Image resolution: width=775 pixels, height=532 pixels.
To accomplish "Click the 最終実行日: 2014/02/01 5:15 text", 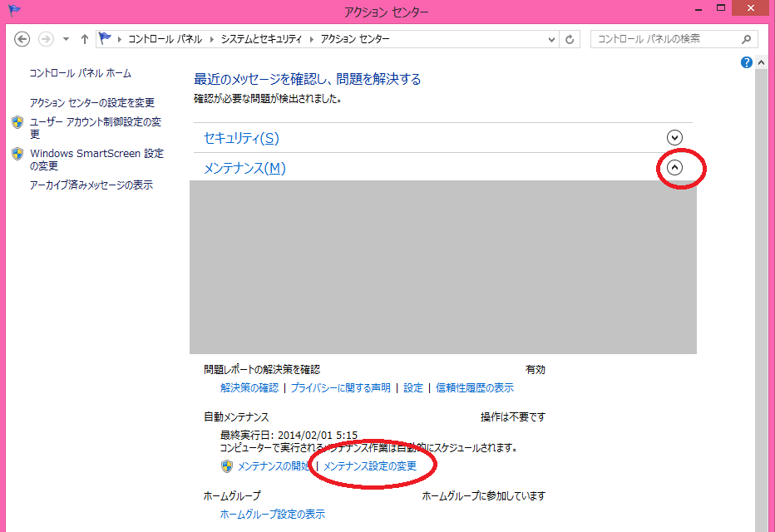I will point(289,436).
